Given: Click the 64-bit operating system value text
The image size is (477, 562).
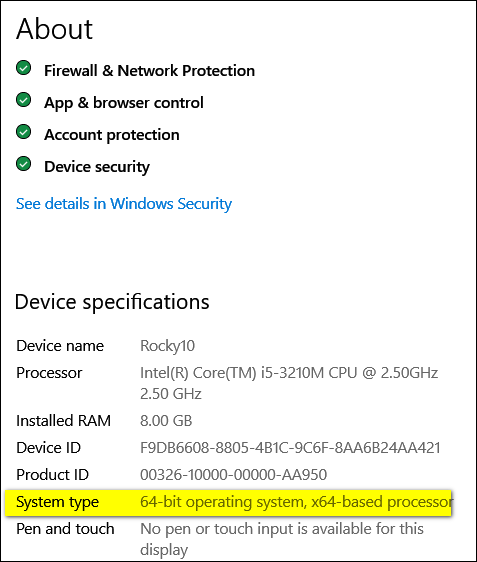Looking at the screenshot, I should tap(296, 503).
